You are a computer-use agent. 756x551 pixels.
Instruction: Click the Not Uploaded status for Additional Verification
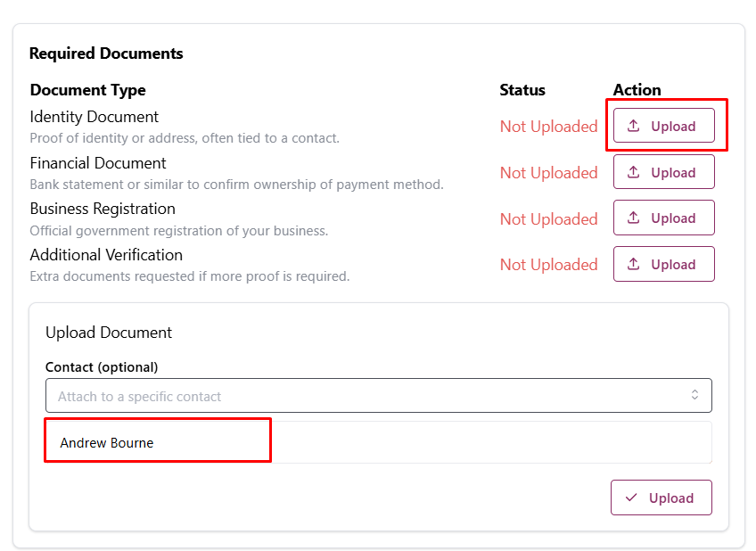pos(548,265)
